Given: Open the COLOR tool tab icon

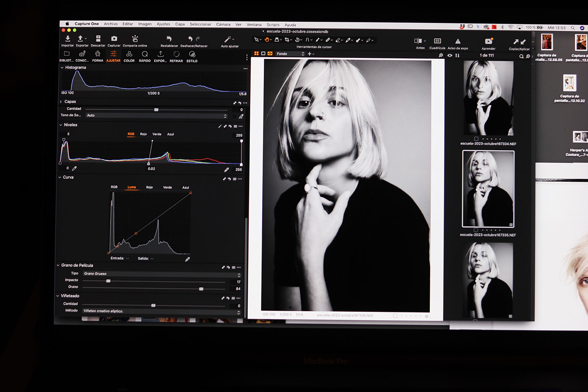Looking at the screenshot, I should 129,55.
